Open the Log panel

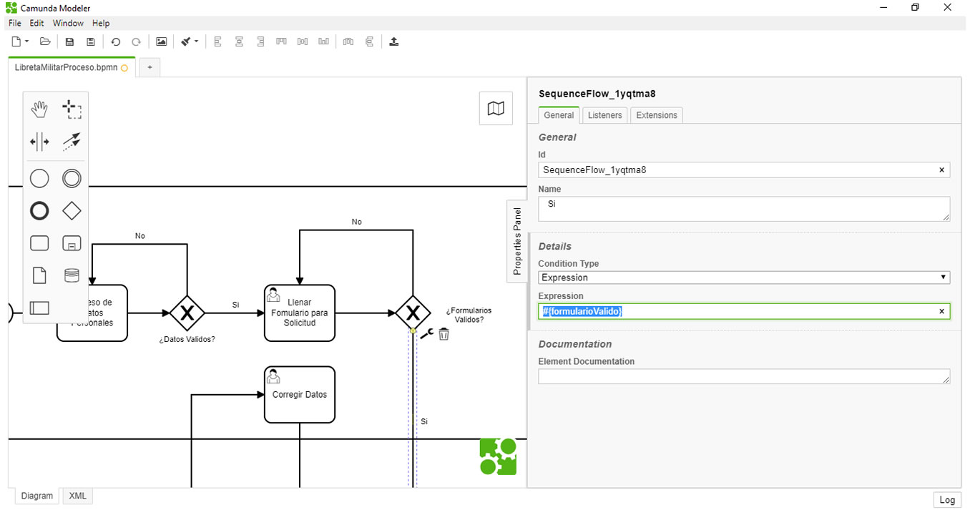[x=947, y=500]
